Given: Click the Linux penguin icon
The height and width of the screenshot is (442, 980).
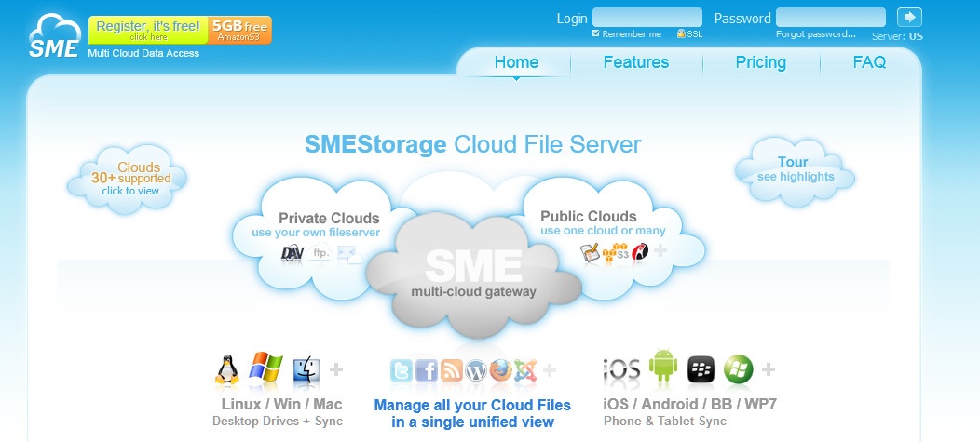Looking at the screenshot, I should click(227, 369).
